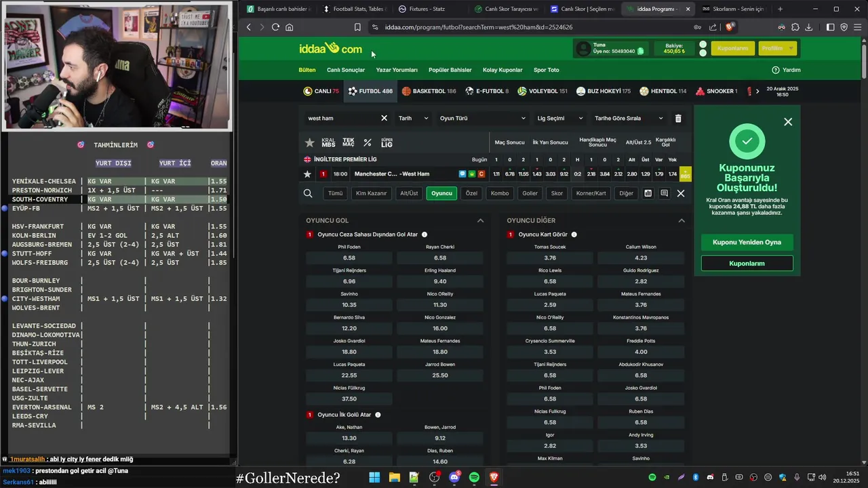The image size is (868, 488).
Task: Open the comments bubble icon
Action: click(664, 193)
